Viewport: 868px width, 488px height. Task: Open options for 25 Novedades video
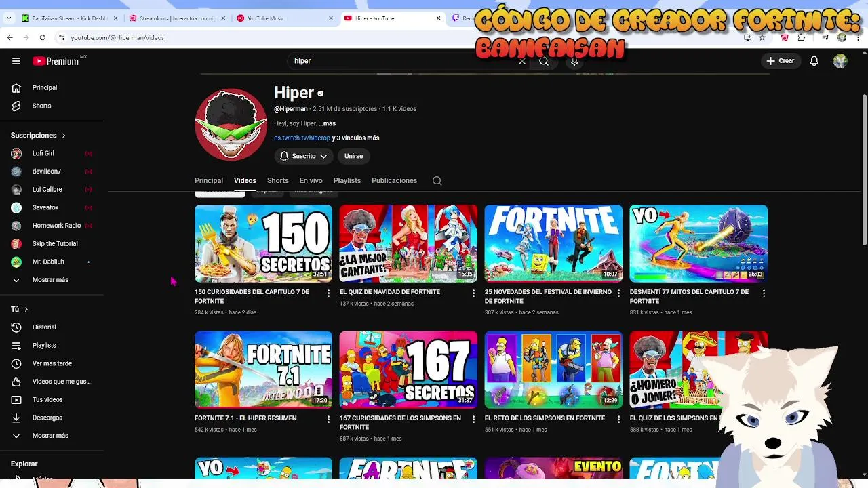(x=618, y=293)
